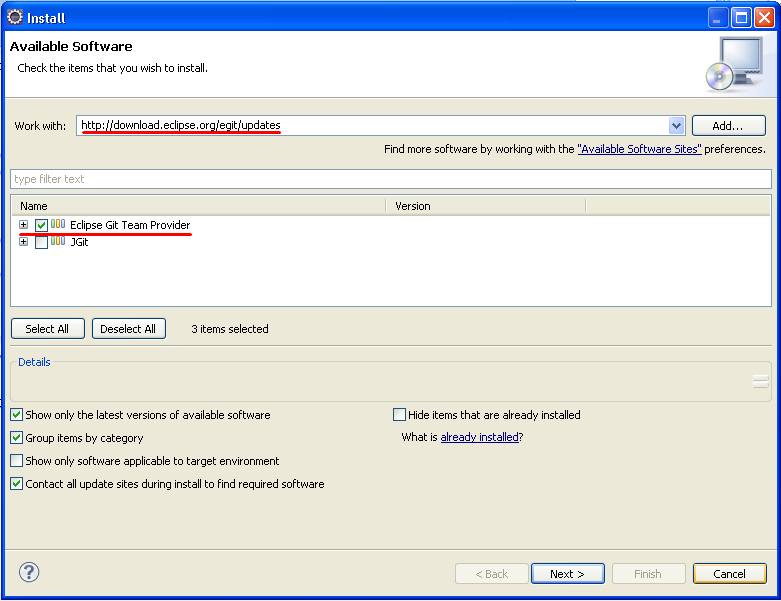The width and height of the screenshot is (781, 601).
Task: Maximize the Install dialog window
Action: pyautogui.click(x=741, y=18)
